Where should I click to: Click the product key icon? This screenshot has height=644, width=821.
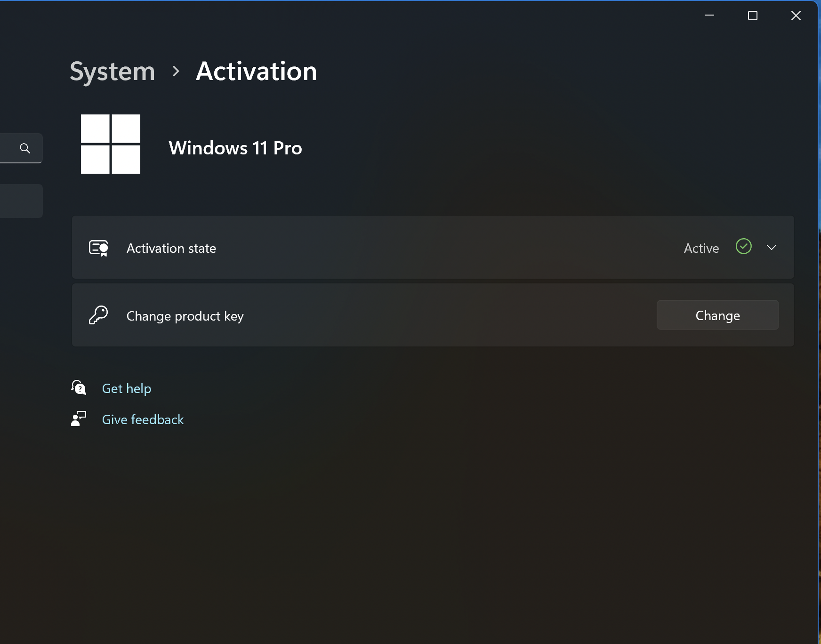point(98,315)
